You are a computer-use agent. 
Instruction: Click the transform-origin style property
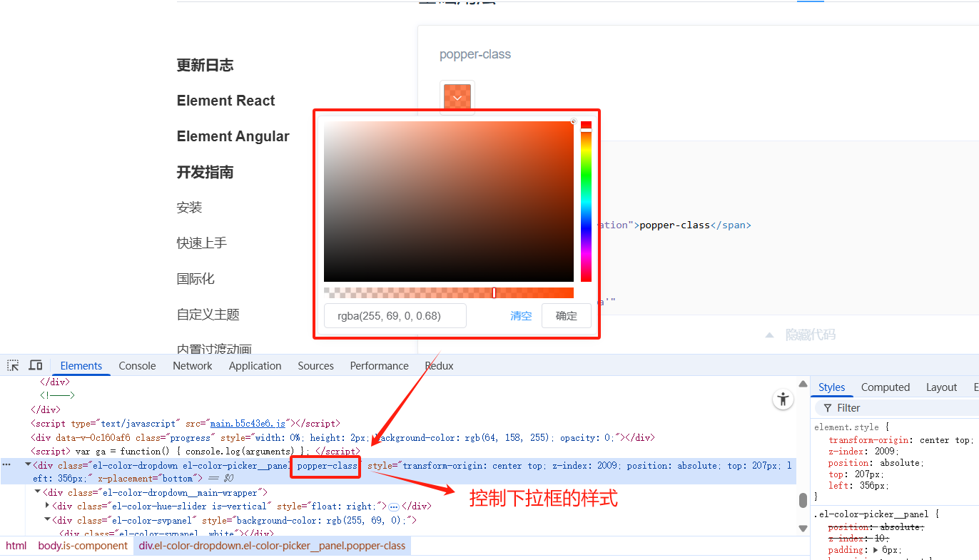point(869,440)
